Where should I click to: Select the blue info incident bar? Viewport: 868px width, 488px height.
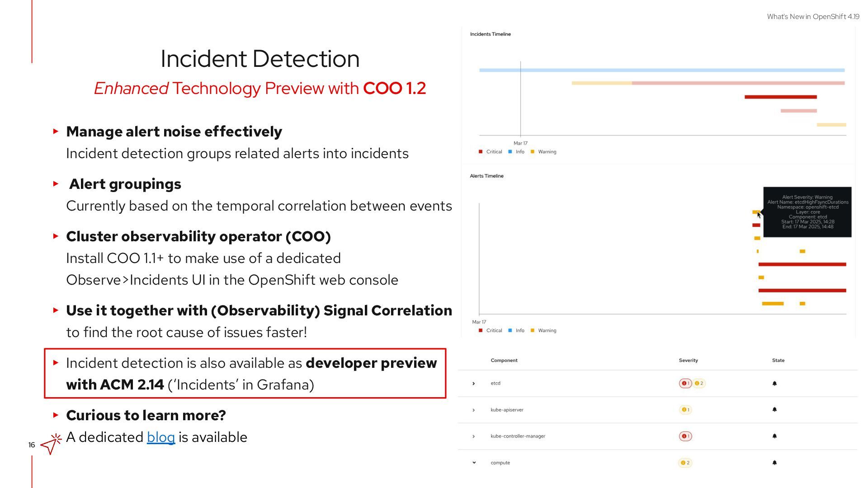(x=662, y=70)
